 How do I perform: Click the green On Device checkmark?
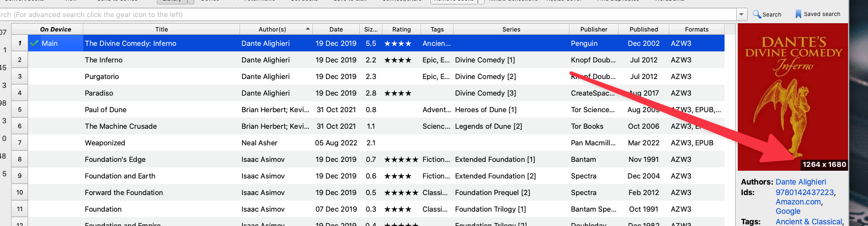pyautogui.click(x=34, y=43)
